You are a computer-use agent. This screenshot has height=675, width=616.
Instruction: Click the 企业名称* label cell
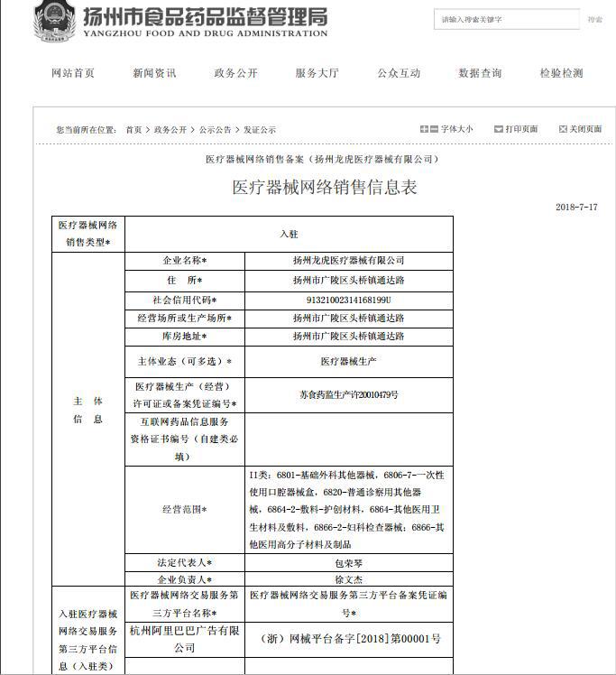click(185, 261)
